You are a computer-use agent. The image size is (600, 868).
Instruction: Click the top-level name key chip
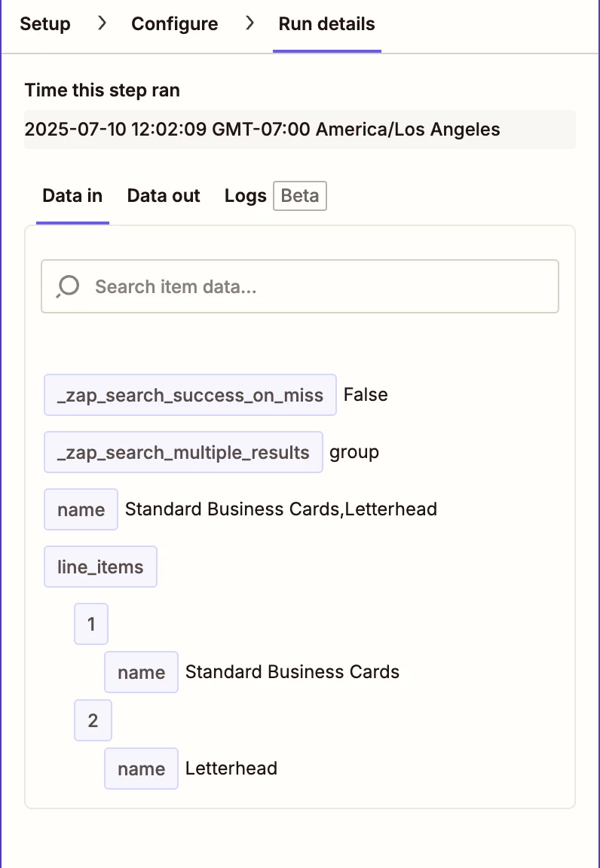point(81,509)
